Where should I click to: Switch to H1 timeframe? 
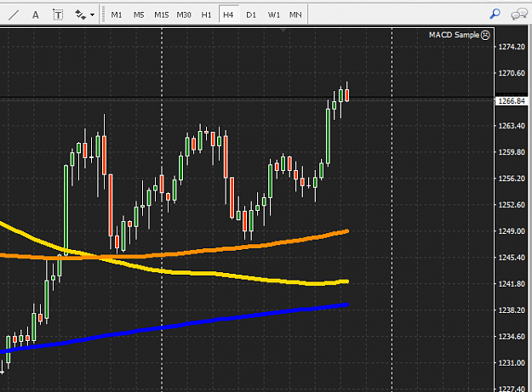pyautogui.click(x=206, y=15)
